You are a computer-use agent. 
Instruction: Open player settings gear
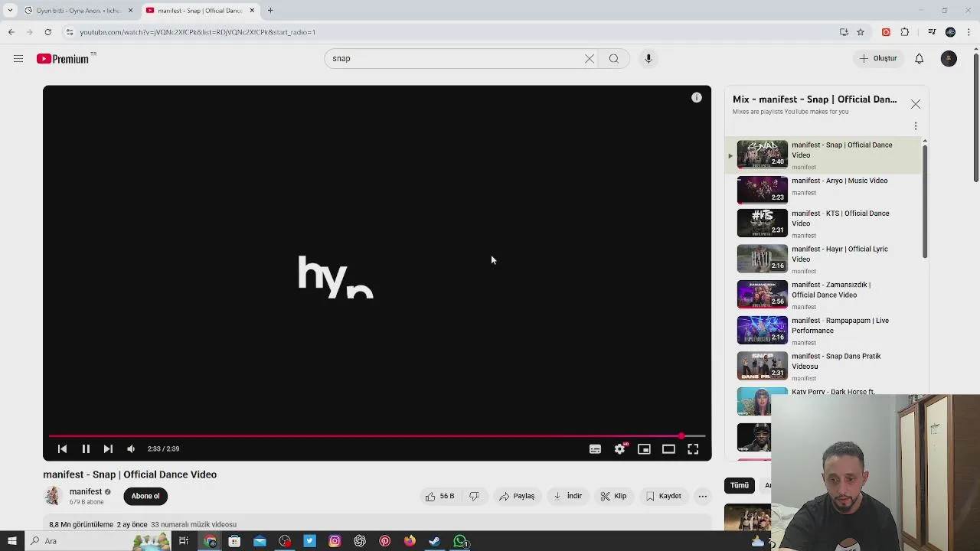pos(619,449)
